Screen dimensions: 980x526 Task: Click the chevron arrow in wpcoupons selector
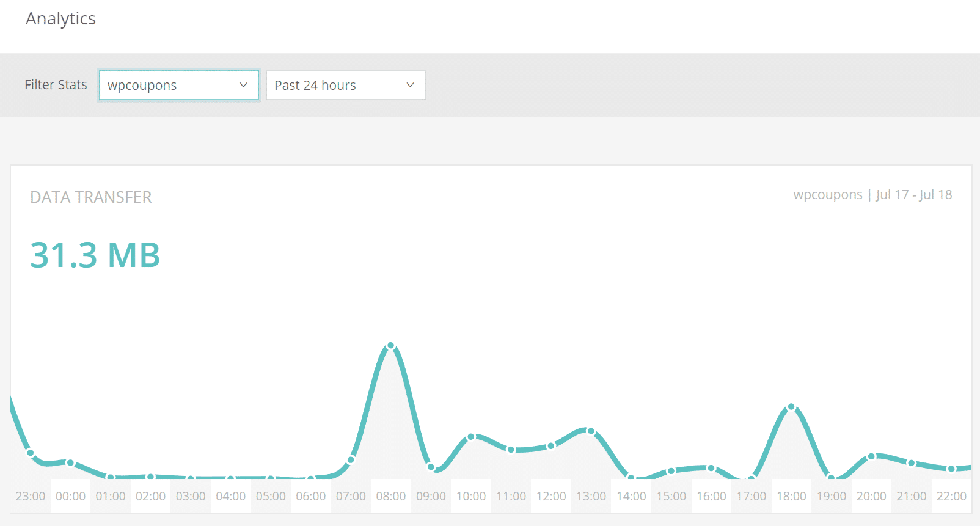[x=243, y=86]
